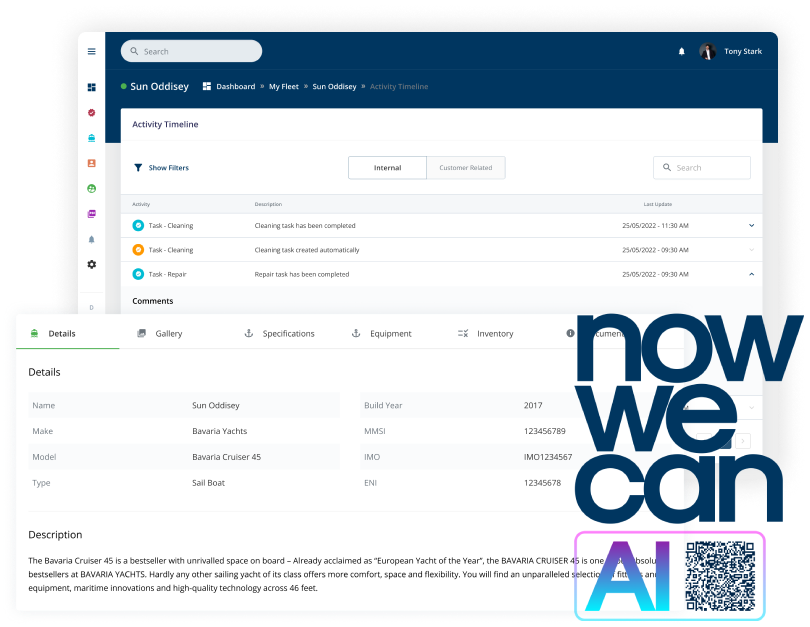The height and width of the screenshot is (627, 810).
Task: Click the MMSI value '123456789'
Action: point(544,431)
